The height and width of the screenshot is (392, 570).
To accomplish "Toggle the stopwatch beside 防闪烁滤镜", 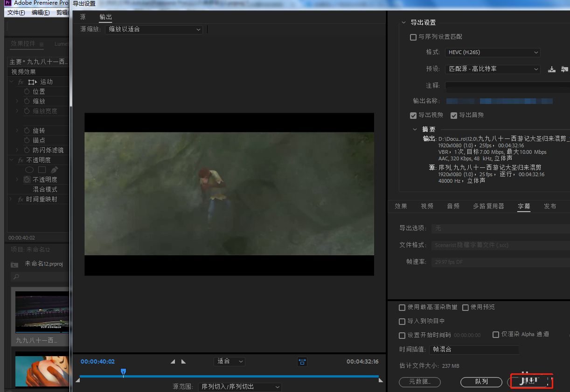I will point(27,150).
